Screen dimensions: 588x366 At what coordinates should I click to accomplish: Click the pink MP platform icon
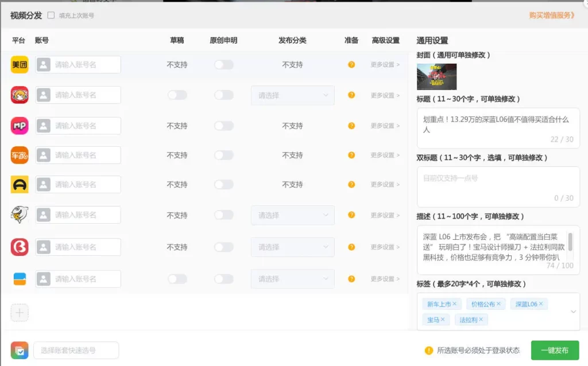pyautogui.click(x=20, y=126)
